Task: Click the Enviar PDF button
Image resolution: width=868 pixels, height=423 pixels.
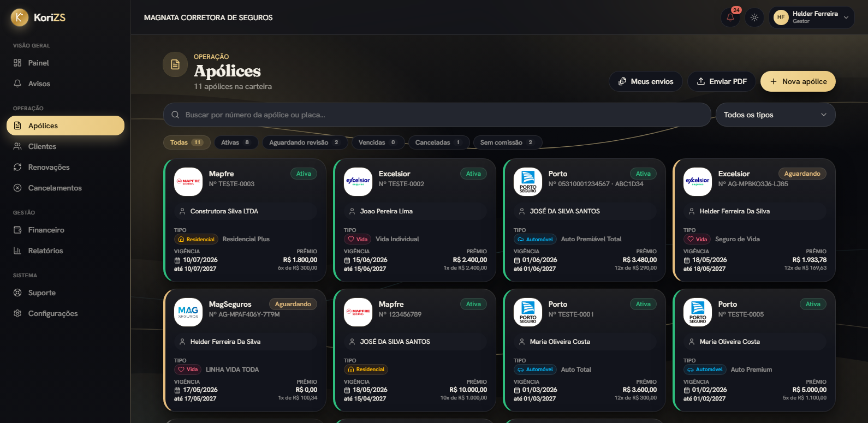Action: pyautogui.click(x=722, y=81)
